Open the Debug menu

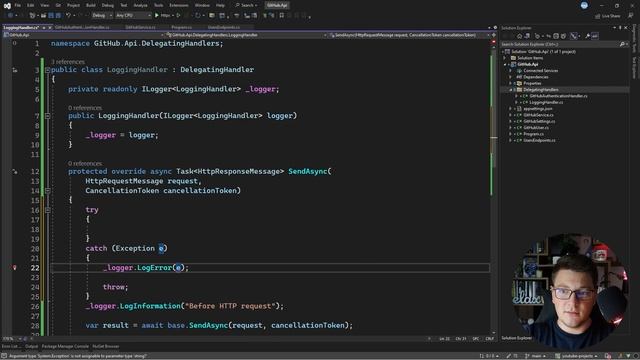pos(108,5)
